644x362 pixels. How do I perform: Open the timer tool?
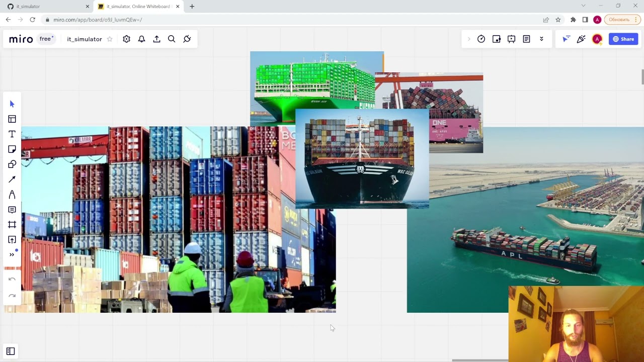point(481,39)
